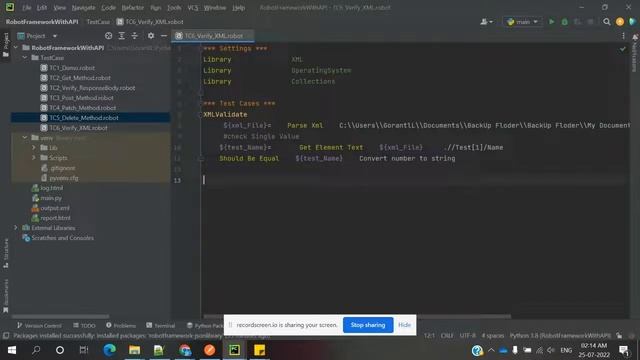Select output.xml in project tree

coord(55,208)
